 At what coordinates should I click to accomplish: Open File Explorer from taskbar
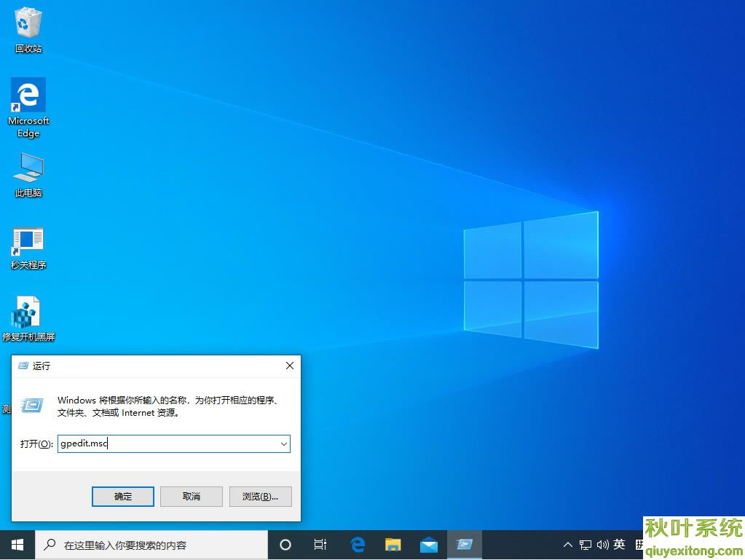393,545
